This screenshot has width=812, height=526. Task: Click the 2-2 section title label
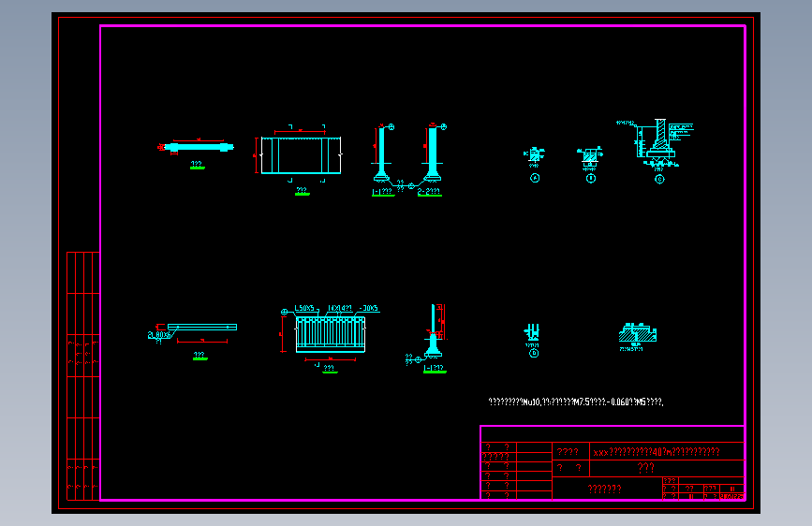pyautogui.click(x=429, y=192)
